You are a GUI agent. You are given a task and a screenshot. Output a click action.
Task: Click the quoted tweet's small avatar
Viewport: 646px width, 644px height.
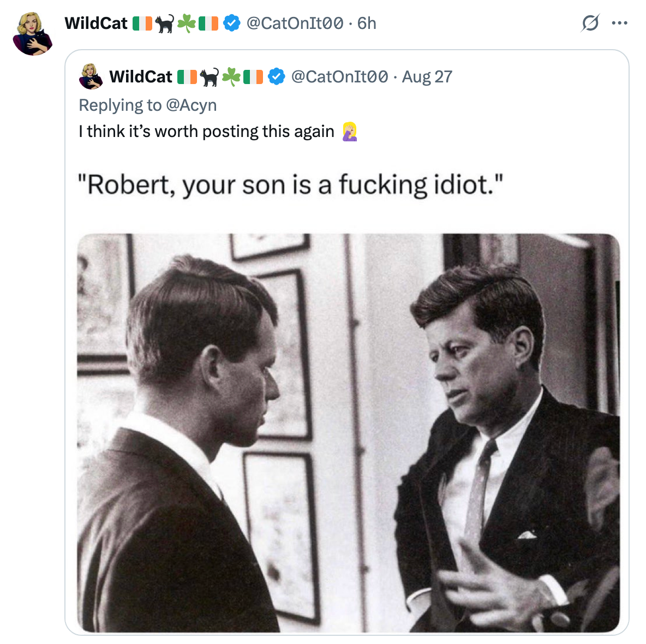(91, 76)
